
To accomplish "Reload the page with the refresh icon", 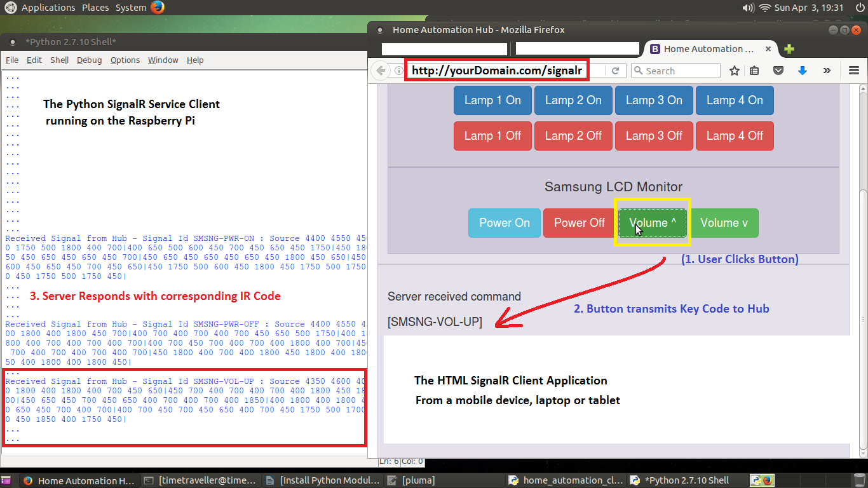I will (x=615, y=71).
